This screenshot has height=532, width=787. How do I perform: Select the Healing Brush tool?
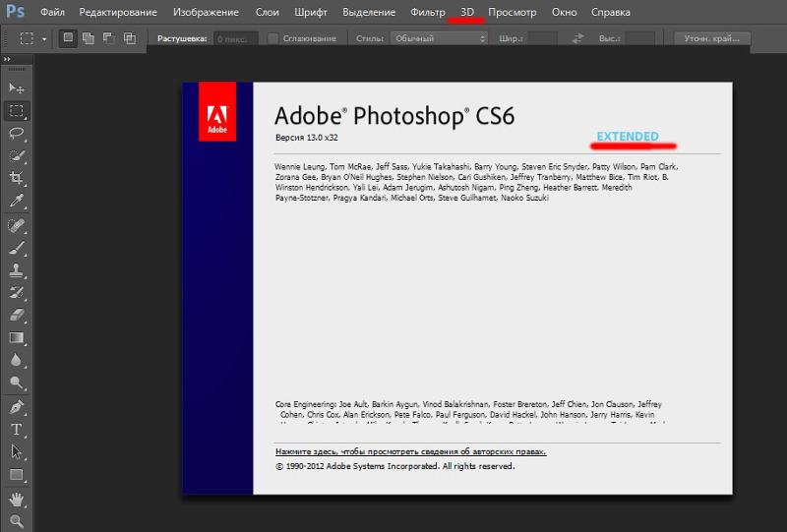pos(17,225)
